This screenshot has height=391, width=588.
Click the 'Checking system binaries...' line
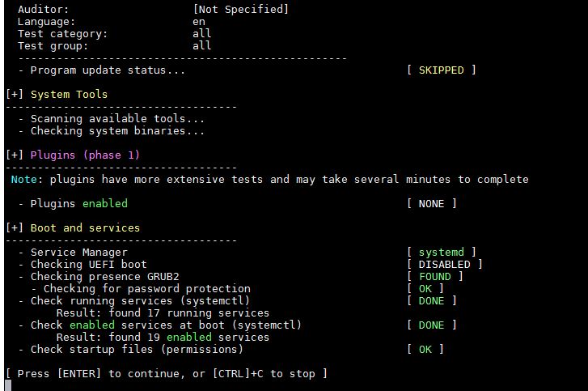117,131
